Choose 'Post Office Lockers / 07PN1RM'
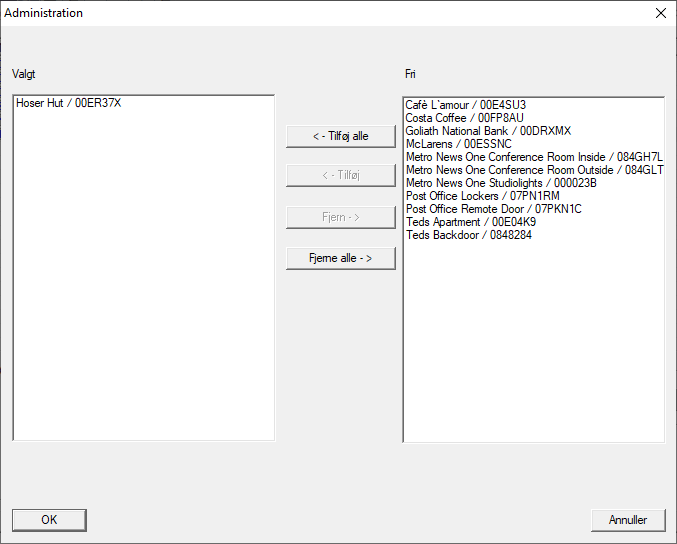Viewport: 677px width, 544px height. click(x=482, y=196)
